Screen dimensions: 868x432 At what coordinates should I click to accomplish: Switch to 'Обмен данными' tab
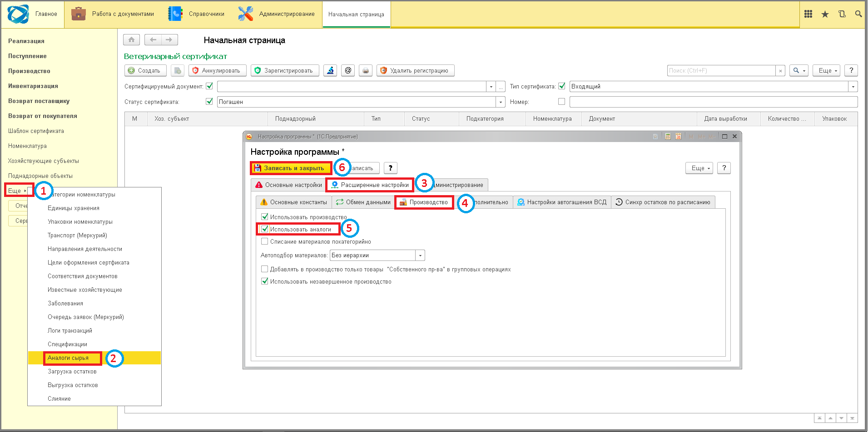pyautogui.click(x=363, y=202)
